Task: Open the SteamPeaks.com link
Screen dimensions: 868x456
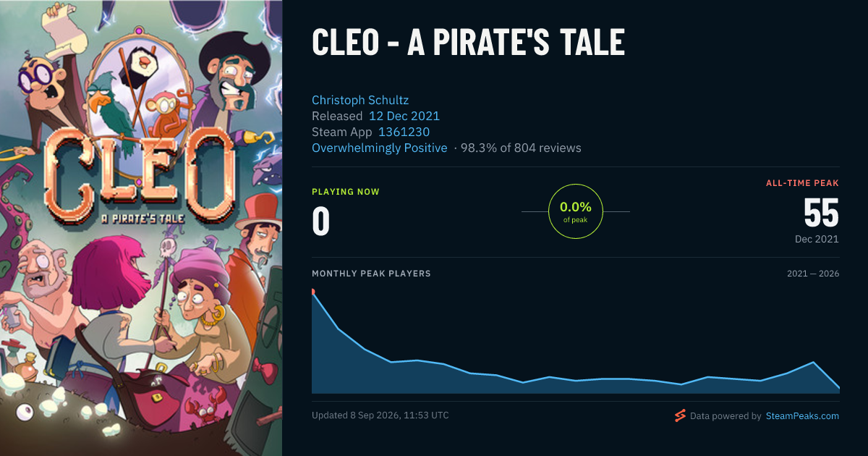Action: coord(802,416)
